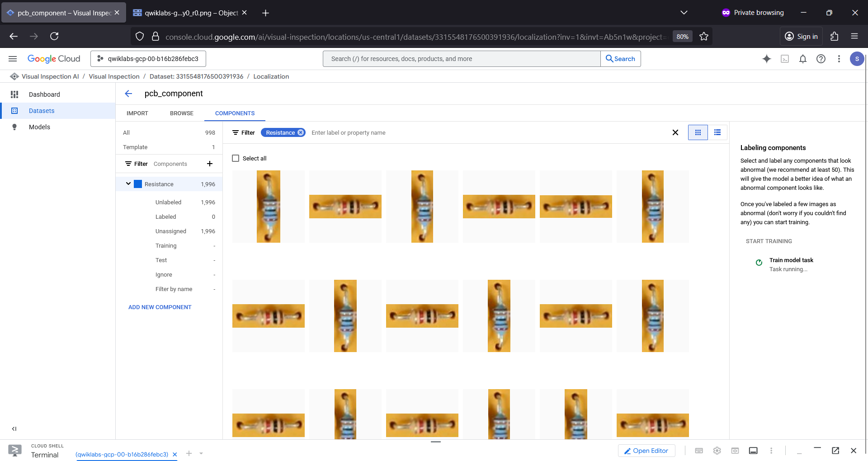Image resolution: width=868 pixels, height=461 pixels.
Task: Remove the Resistance filter chip
Action: coord(301,132)
